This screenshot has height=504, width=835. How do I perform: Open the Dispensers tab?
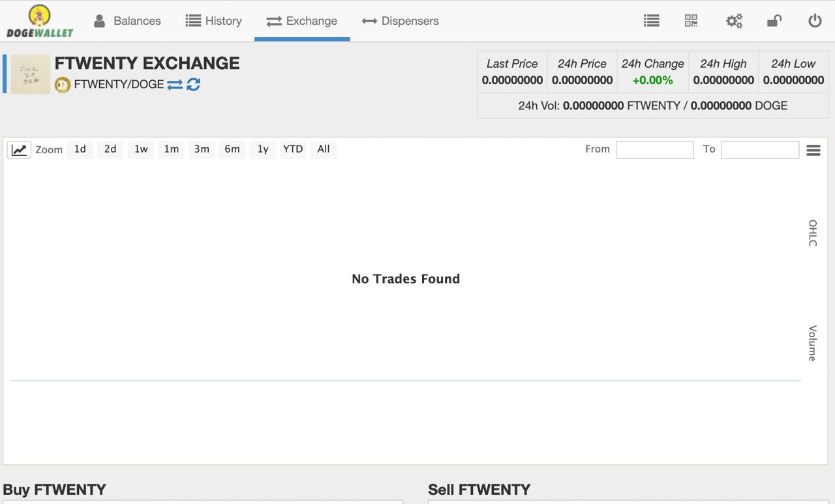[401, 21]
